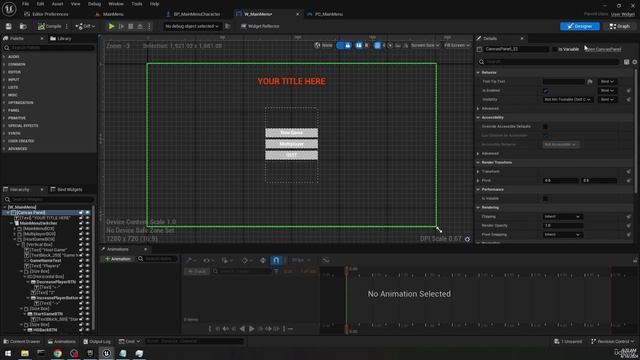Click the Palette search field
This screenshot has width=640, height=360.
[x=49, y=48]
